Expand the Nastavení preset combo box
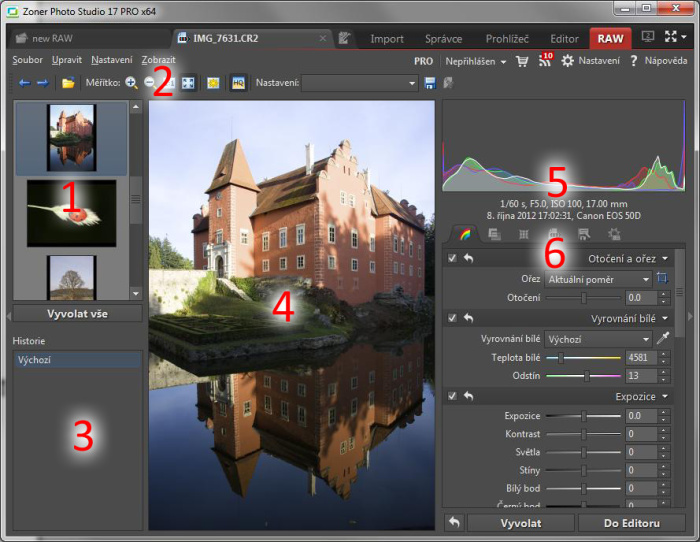 [360, 83]
